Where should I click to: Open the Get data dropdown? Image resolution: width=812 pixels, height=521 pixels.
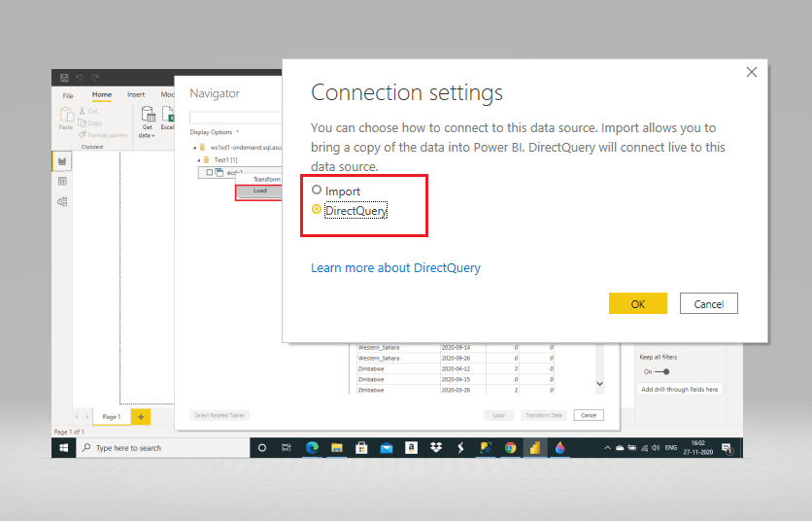147,122
